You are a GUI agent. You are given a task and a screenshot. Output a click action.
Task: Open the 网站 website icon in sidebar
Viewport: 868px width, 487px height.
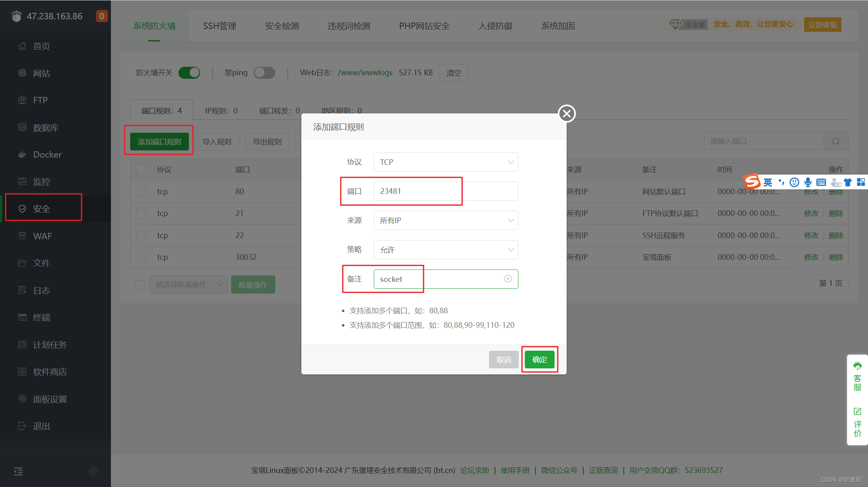click(x=23, y=73)
